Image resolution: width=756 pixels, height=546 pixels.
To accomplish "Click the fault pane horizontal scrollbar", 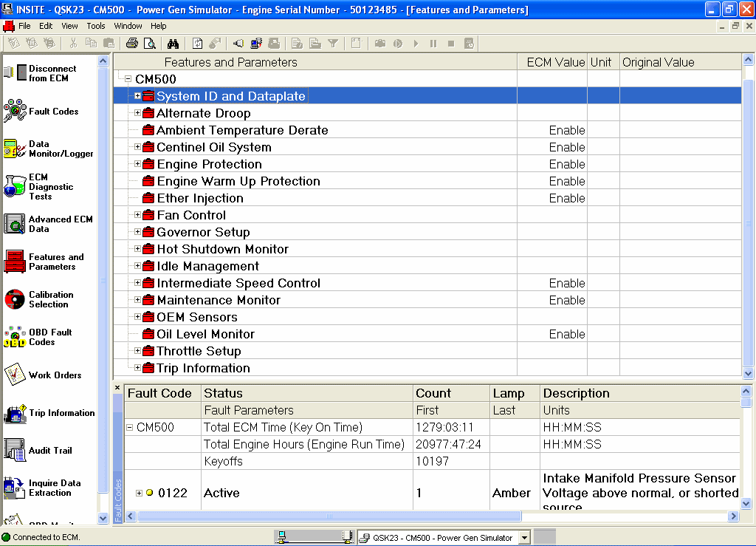I will [x=329, y=516].
